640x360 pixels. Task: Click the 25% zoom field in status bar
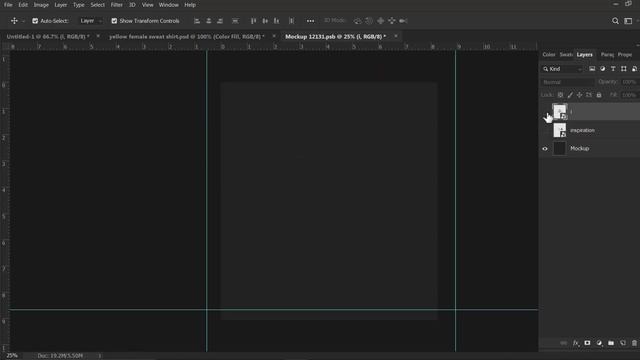coord(12,356)
